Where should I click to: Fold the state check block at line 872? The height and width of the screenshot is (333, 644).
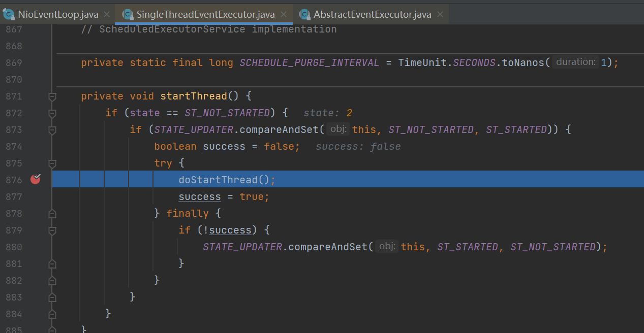pos(52,113)
